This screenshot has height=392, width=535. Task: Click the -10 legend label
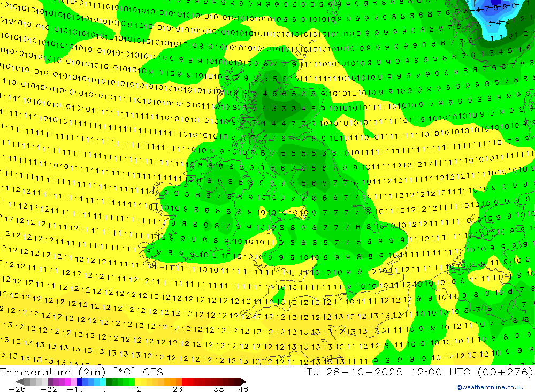(x=75, y=389)
